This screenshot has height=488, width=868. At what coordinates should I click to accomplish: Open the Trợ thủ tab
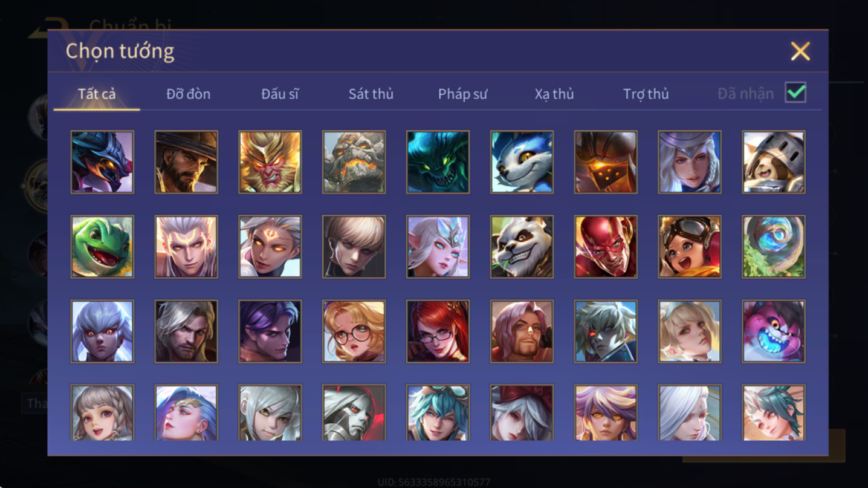tap(646, 94)
